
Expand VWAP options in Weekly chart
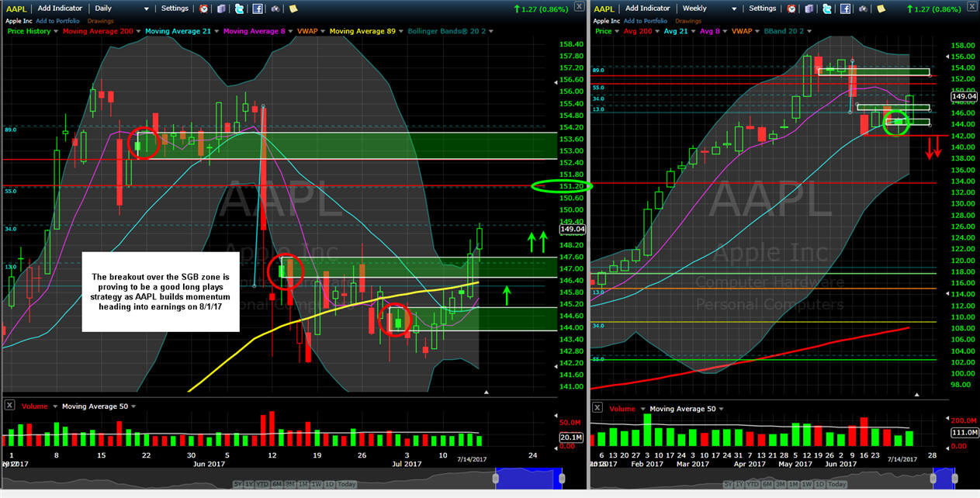point(757,31)
